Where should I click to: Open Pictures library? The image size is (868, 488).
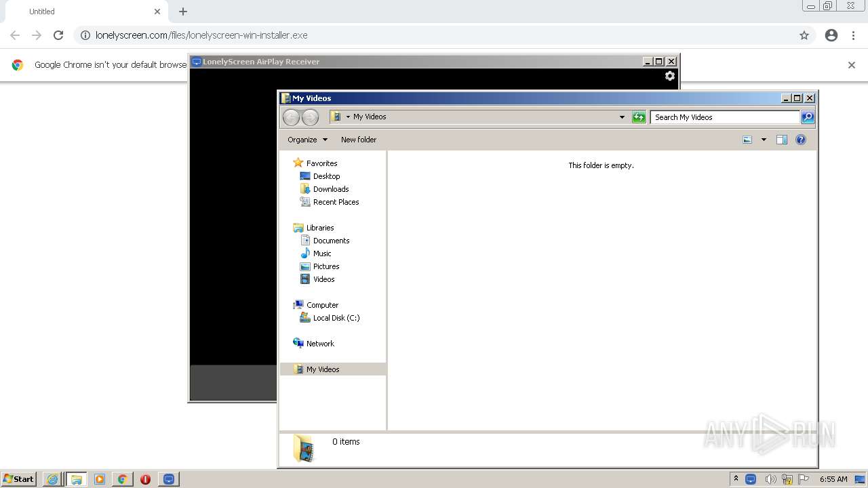click(326, 266)
